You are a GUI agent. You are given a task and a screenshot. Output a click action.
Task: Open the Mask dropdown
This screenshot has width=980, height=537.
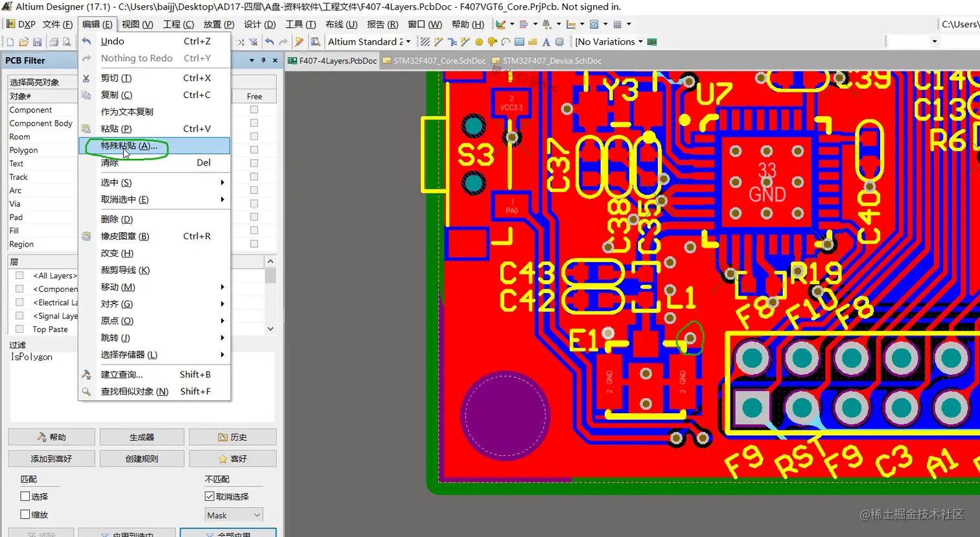(x=233, y=515)
